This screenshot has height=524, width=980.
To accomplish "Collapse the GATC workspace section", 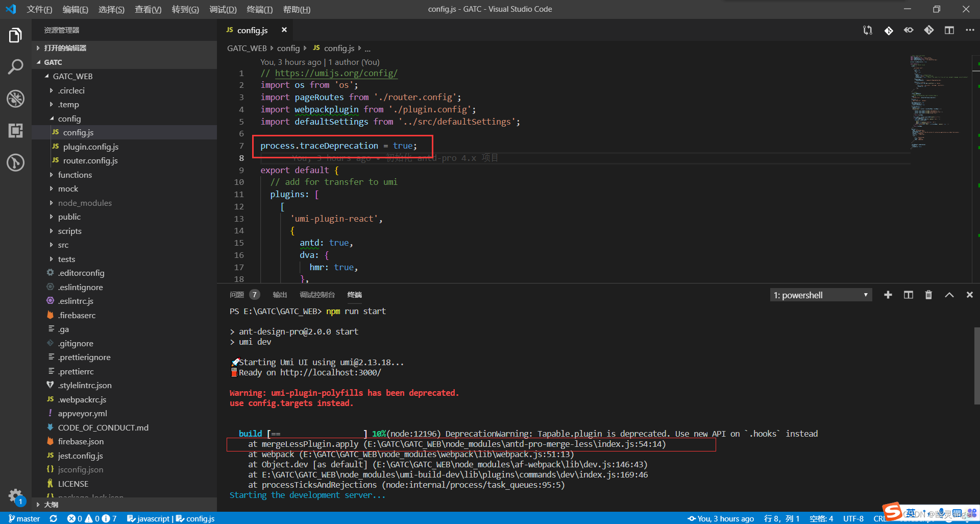I will [124, 62].
